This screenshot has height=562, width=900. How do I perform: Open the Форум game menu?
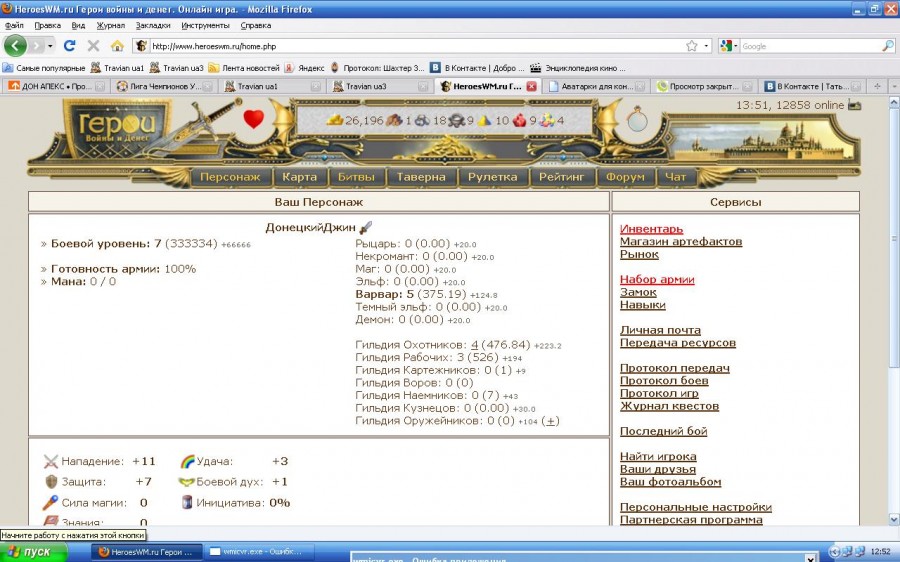625,177
